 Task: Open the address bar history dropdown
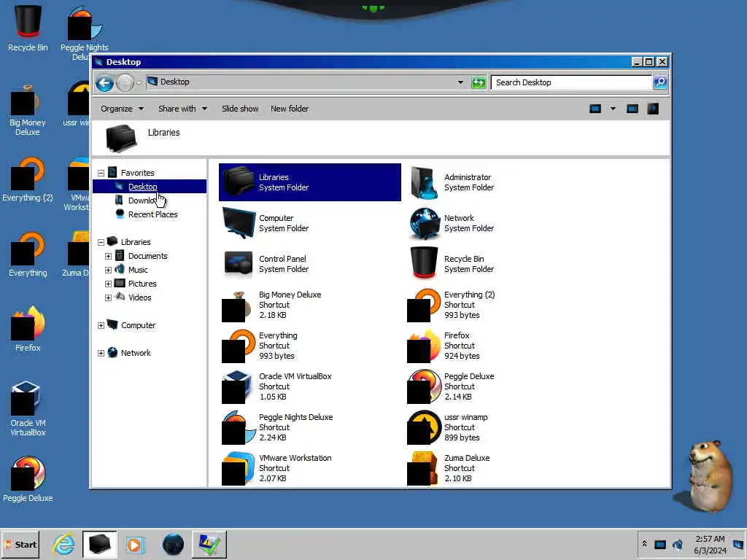click(x=461, y=82)
